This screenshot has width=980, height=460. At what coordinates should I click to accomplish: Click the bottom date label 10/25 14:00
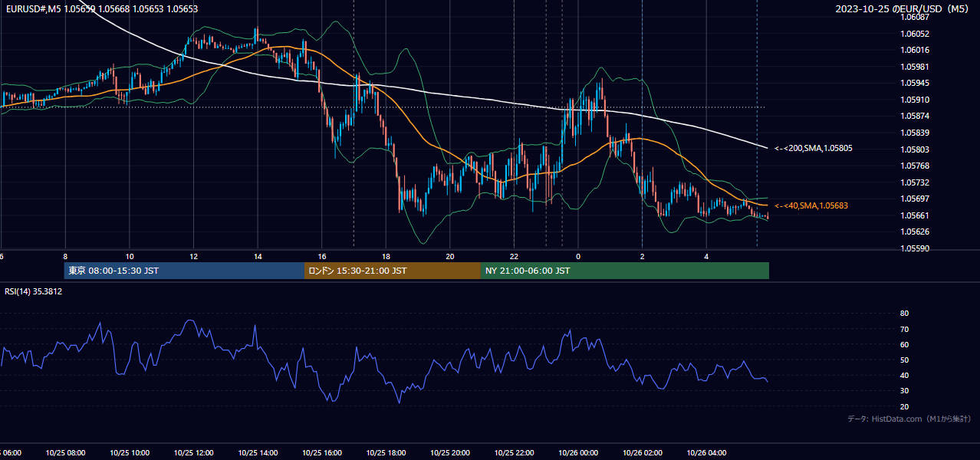258,453
